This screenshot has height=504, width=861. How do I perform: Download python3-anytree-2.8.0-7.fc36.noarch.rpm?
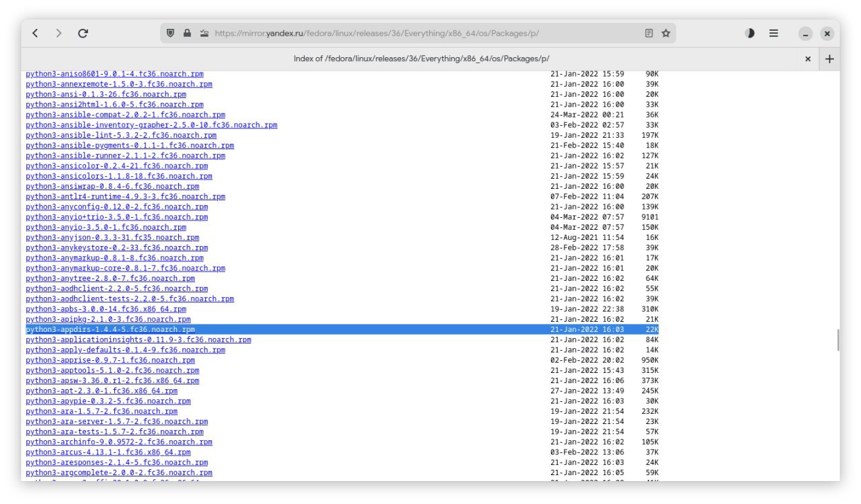coord(110,278)
